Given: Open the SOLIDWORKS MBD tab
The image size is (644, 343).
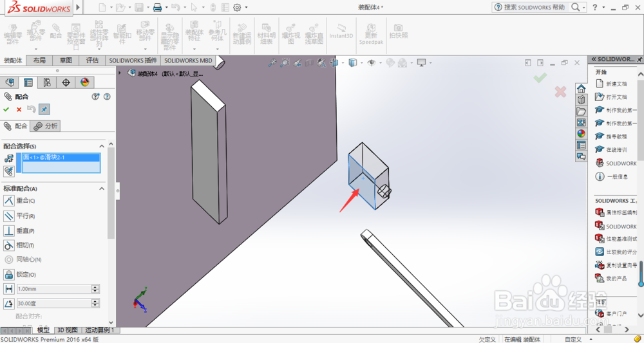Looking at the screenshot, I should point(188,60).
